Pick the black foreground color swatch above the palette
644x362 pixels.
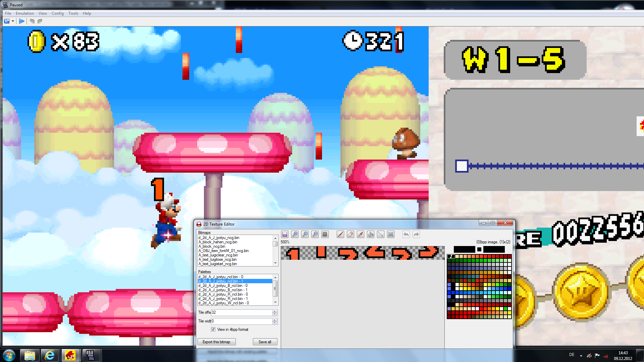(464, 249)
